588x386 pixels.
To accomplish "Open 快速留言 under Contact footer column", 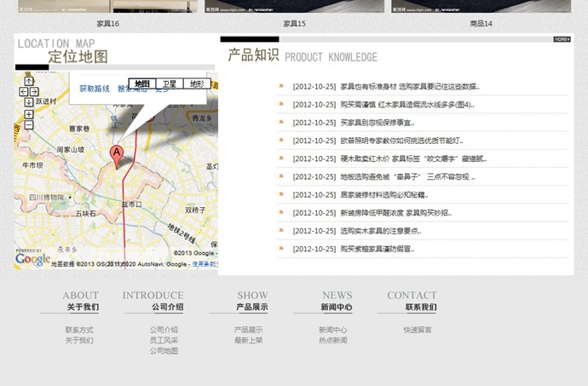I will 418,330.
